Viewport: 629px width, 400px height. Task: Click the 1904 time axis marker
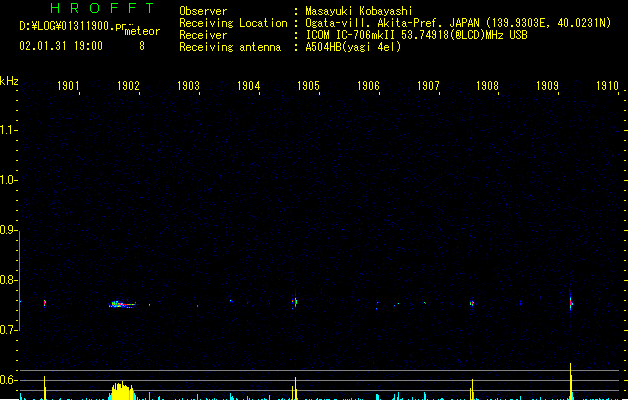pos(248,85)
